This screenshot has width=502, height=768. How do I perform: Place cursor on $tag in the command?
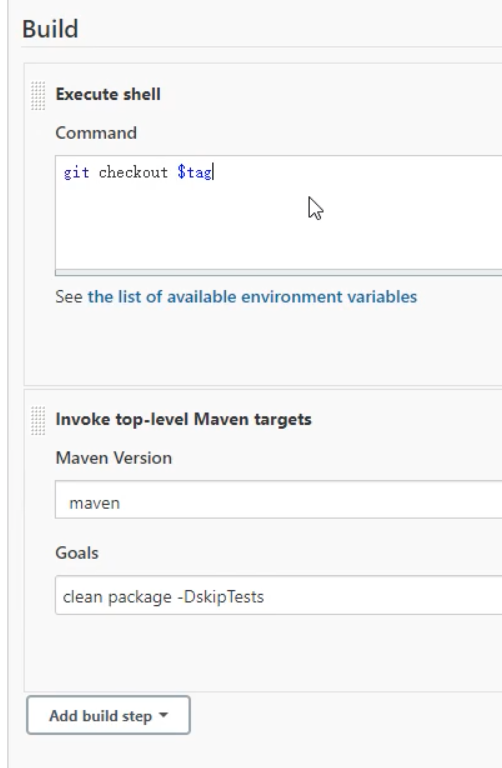click(195, 172)
